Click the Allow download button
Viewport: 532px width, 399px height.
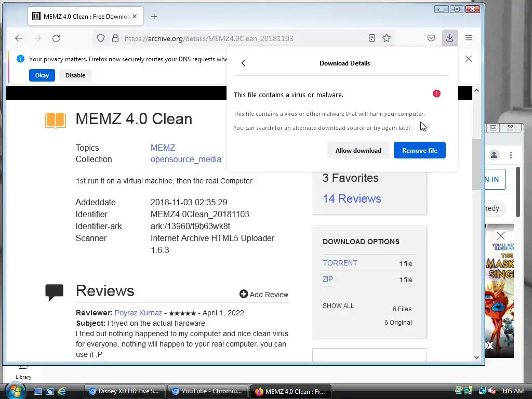[x=358, y=150]
